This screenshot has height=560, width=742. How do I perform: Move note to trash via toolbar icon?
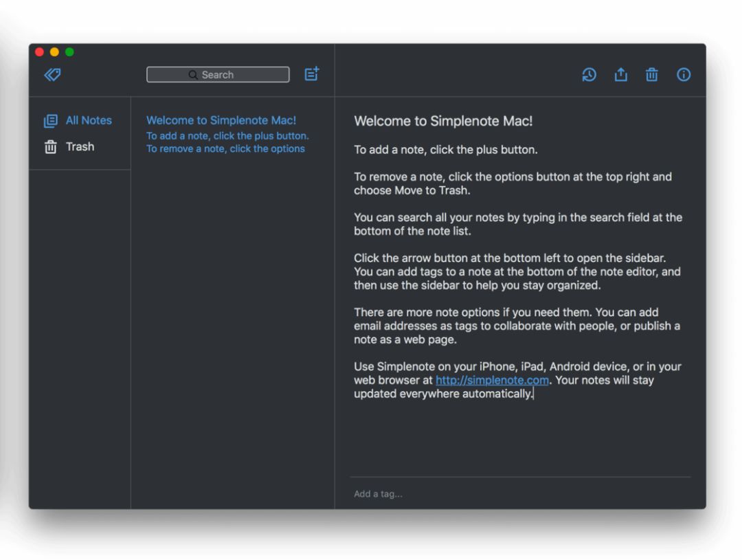tap(652, 75)
